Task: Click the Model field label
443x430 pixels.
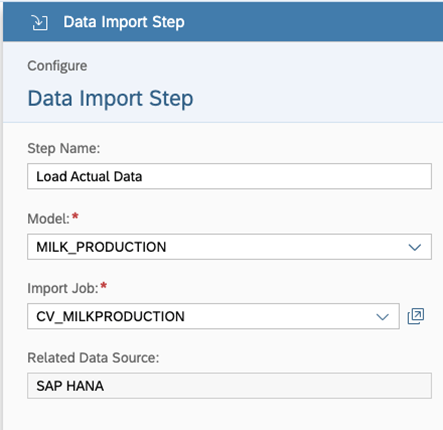Action: [x=48, y=219]
